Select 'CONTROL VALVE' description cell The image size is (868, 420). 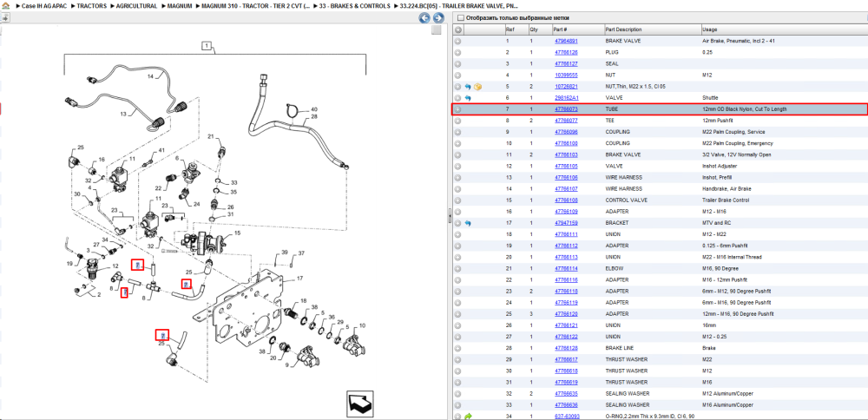pos(626,200)
